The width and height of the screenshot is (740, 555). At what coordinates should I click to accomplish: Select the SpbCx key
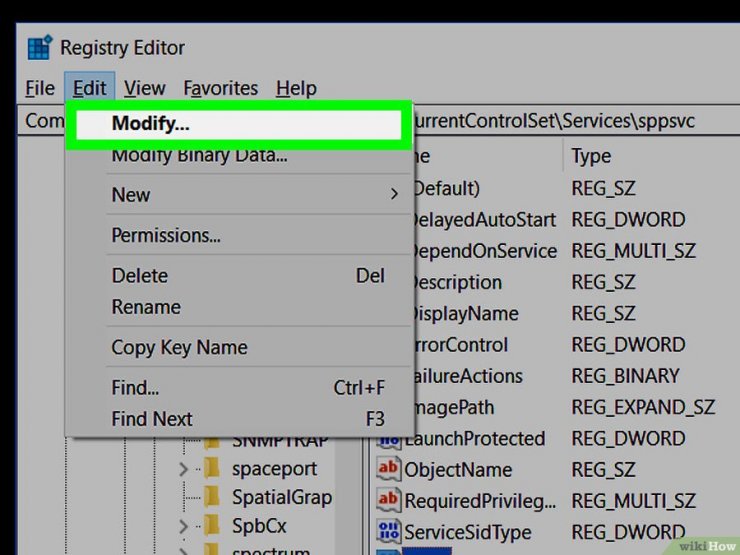[259, 526]
